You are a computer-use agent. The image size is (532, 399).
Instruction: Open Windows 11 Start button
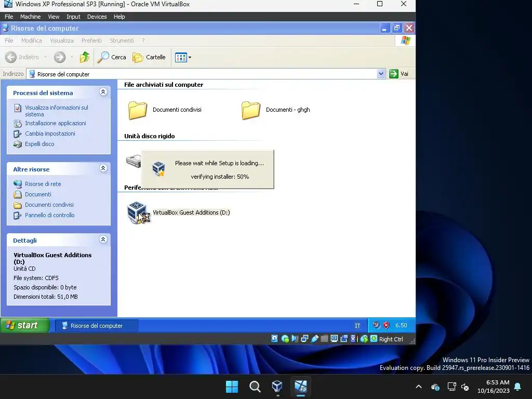(x=232, y=387)
